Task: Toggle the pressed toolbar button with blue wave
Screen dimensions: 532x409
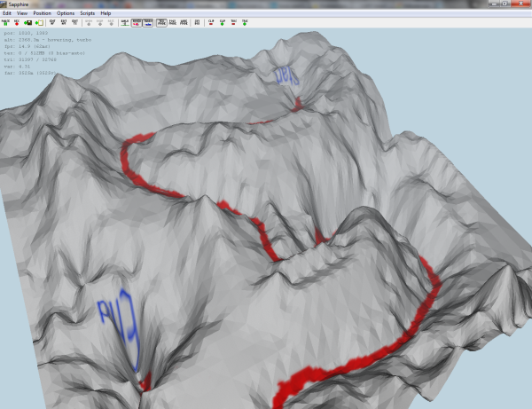Action: click(148, 23)
